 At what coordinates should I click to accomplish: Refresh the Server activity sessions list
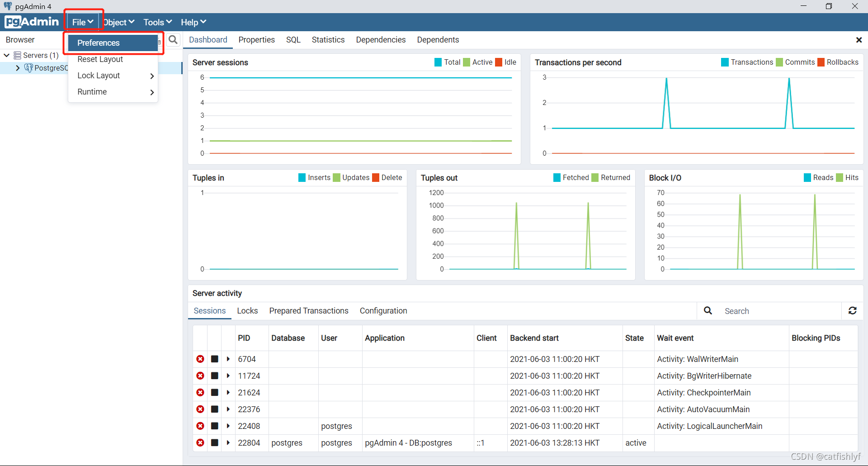pos(853,311)
